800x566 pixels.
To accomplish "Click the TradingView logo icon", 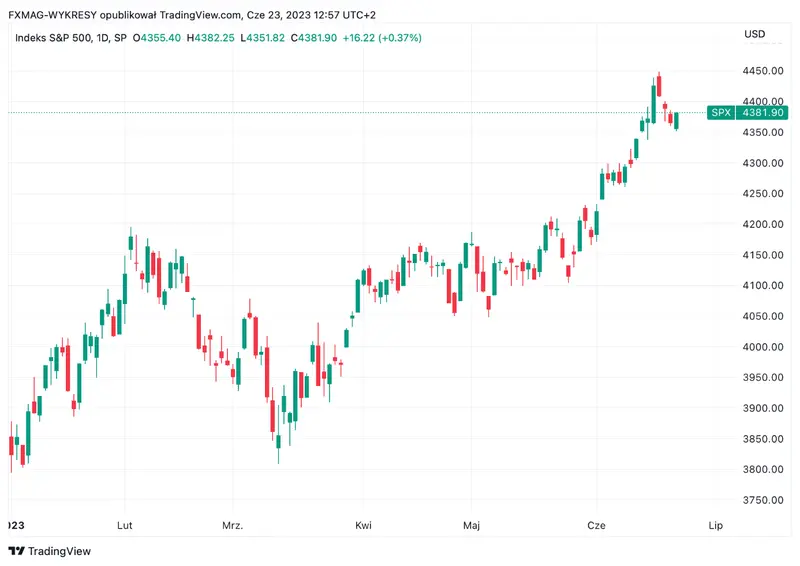I will pyautogui.click(x=16, y=551).
